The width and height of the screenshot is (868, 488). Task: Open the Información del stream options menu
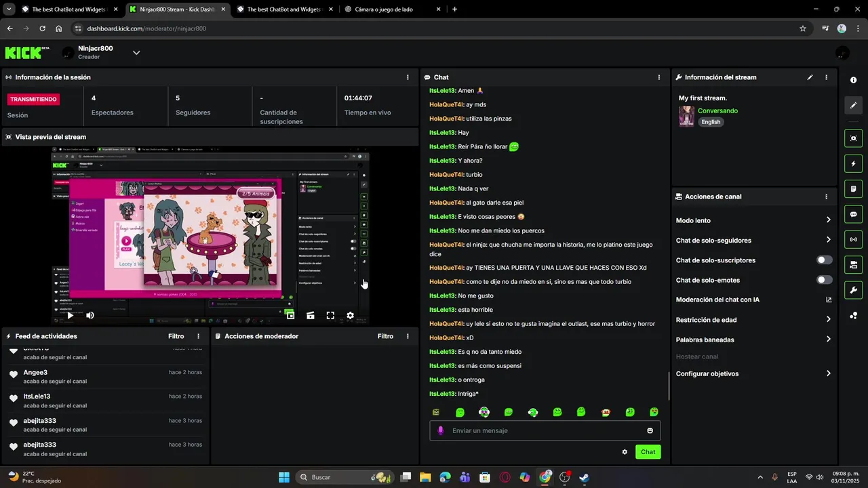826,77
